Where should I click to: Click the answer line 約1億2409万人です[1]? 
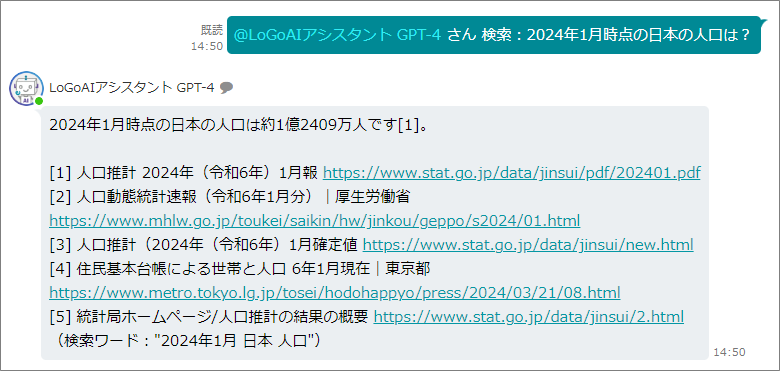[238, 125]
